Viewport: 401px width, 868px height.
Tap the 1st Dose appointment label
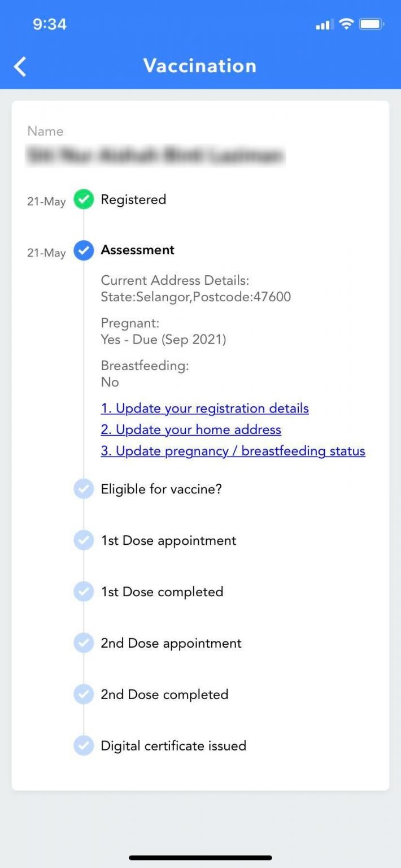[168, 541]
